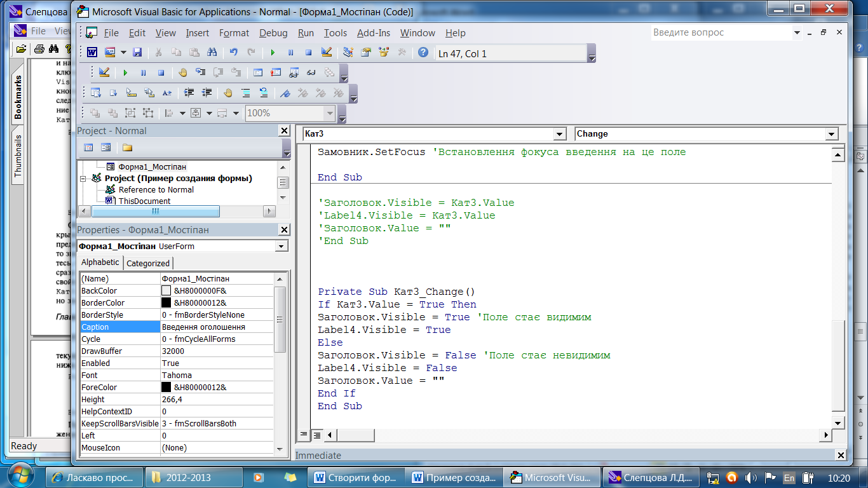Viewport: 868px width, 488px height.
Task: Select Форма1_Мостіпан in project tree
Action: click(x=153, y=166)
